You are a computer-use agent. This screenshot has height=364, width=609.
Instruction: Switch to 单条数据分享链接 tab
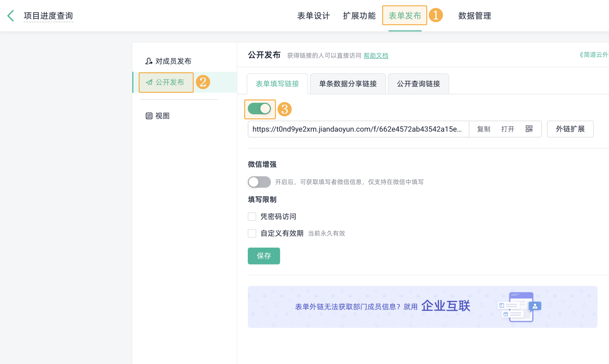348,84
